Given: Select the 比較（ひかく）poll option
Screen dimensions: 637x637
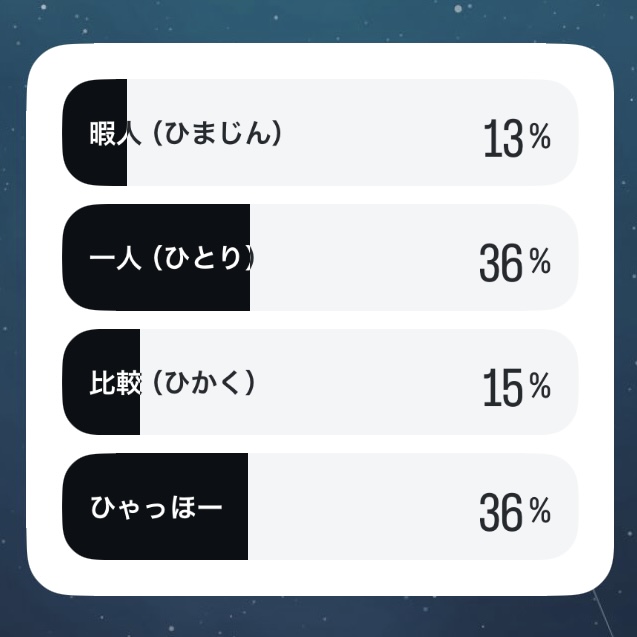Looking at the screenshot, I should click(x=320, y=382).
